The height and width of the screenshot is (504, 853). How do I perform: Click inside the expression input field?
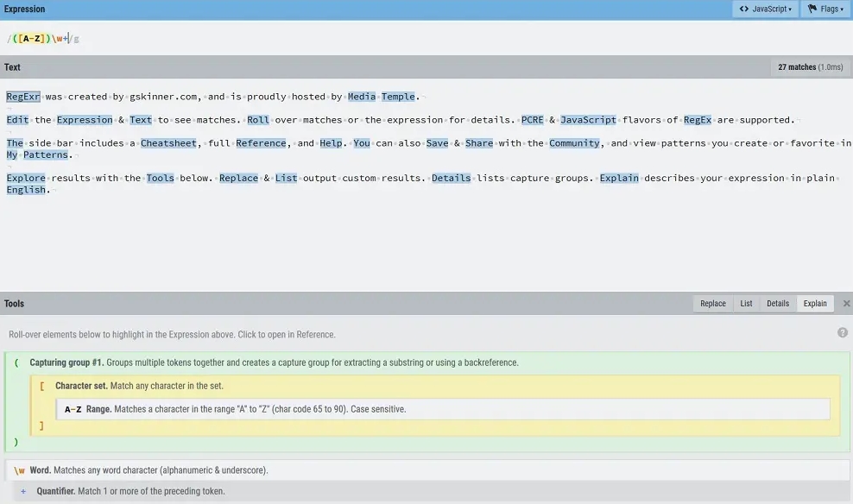coord(426,39)
